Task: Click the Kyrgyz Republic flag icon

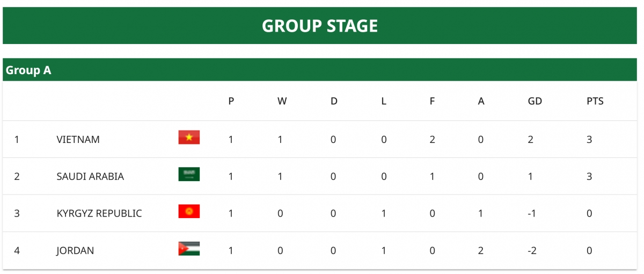Action: click(189, 211)
